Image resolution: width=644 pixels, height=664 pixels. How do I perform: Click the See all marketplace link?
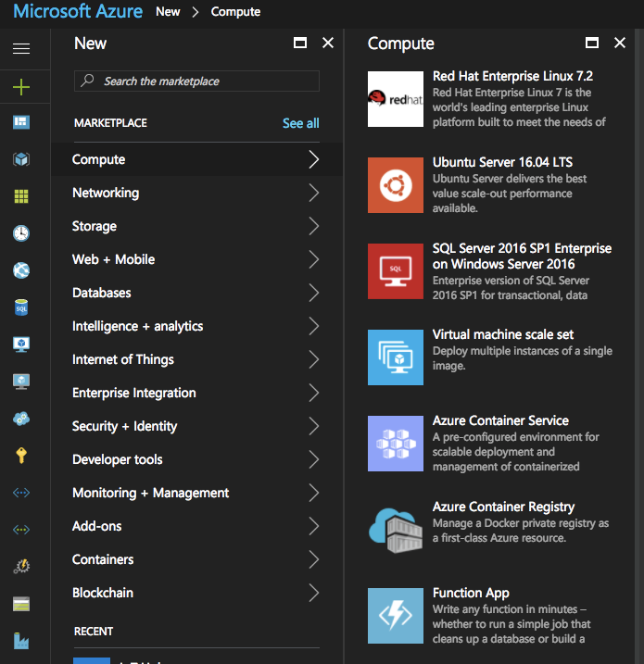[x=300, y=123]
